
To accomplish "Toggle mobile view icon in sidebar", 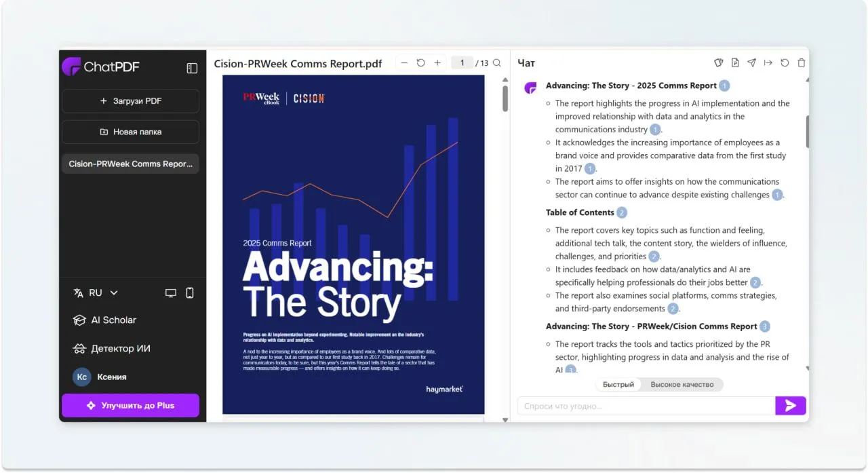I will [190, 293].
